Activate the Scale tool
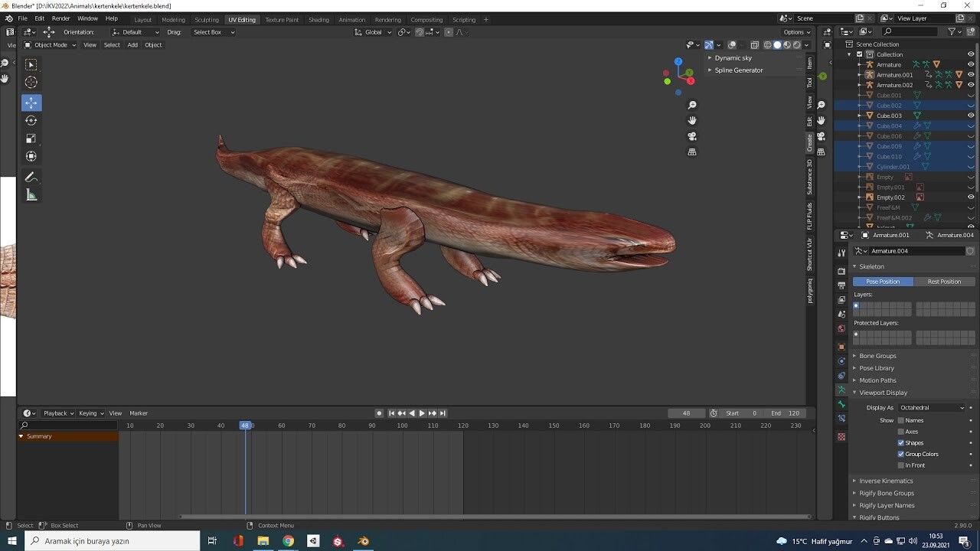This screenshot has width=980, height=551. point(31,139)
